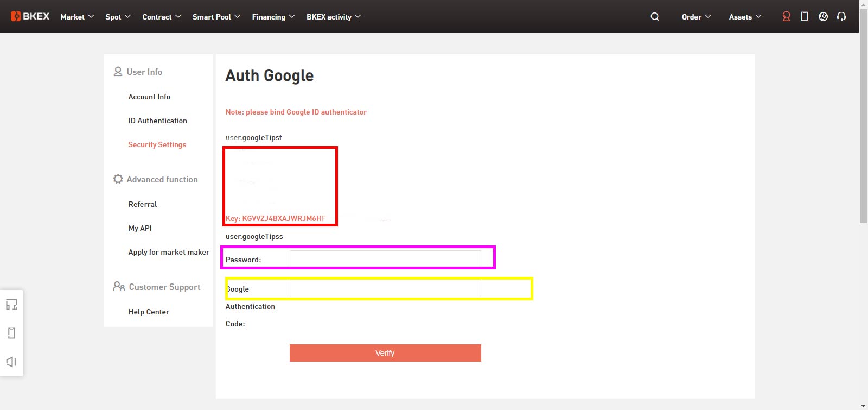Click the page vertical scrollbar thumb
Viewport: 868px width, 410px height.
click(x=863, y=117)
